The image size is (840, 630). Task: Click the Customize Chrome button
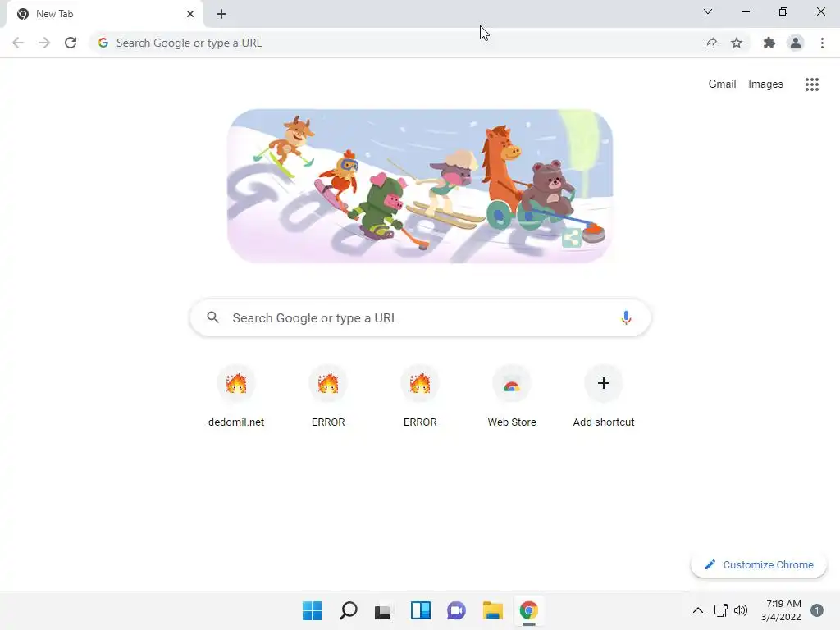point(759,564)
